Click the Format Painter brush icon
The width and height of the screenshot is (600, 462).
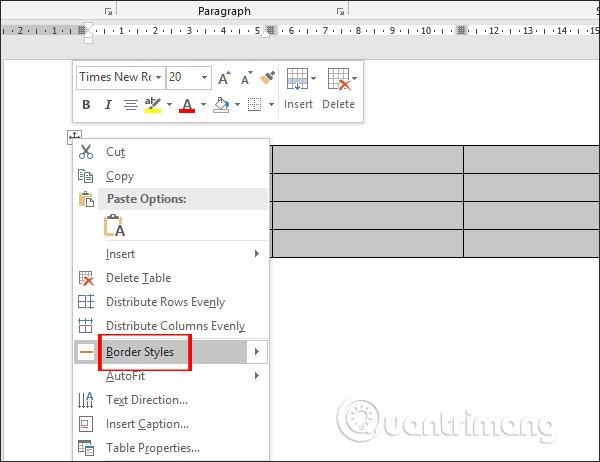[267, 77]
